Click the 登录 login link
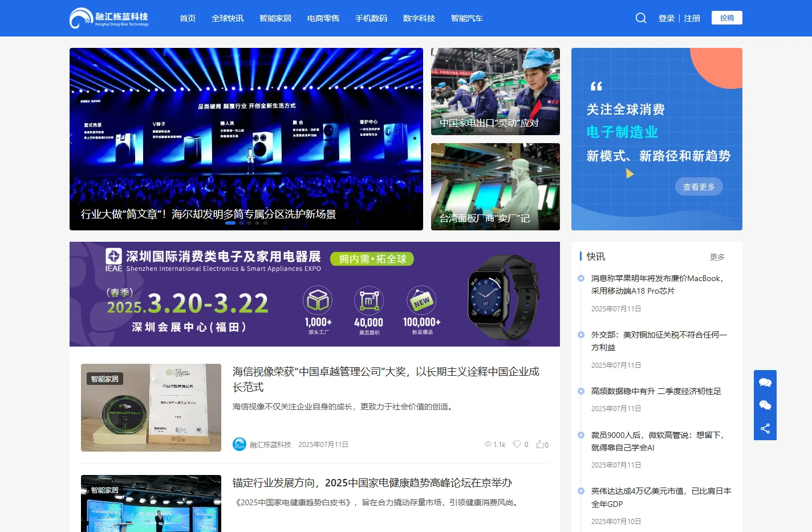The image size is (812, 532). point(667,18)
